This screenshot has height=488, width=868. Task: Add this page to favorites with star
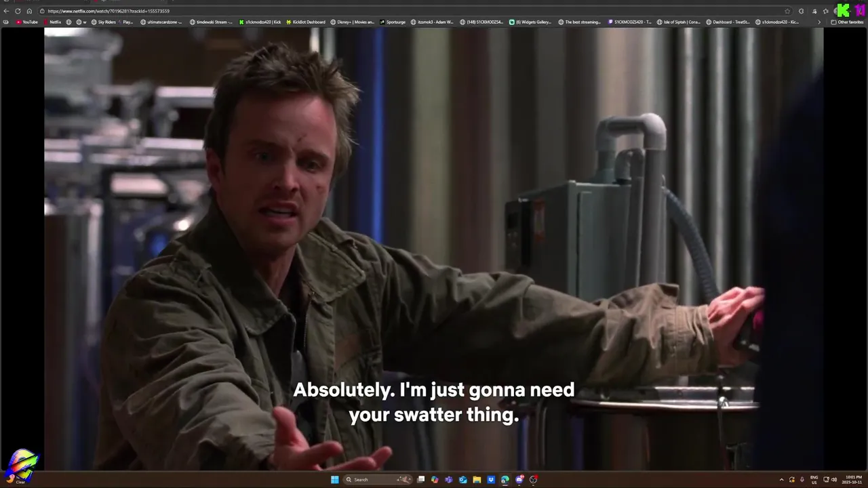click(787, 11)
